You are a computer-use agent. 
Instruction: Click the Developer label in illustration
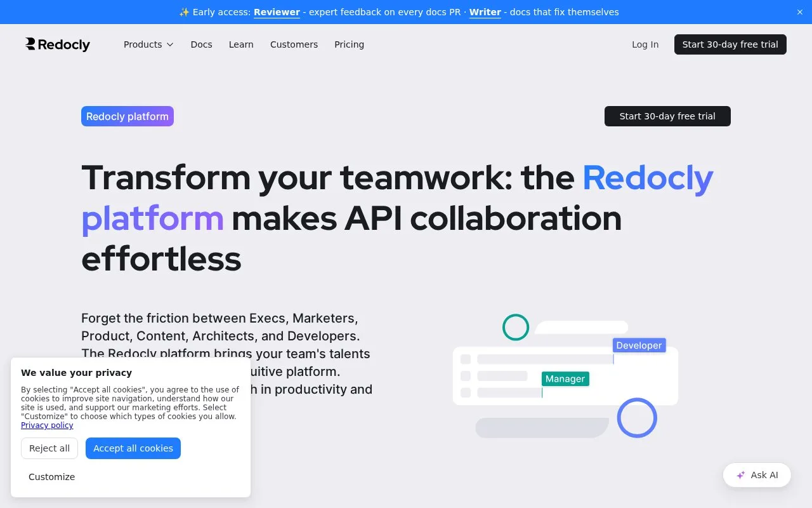(639, 345)
